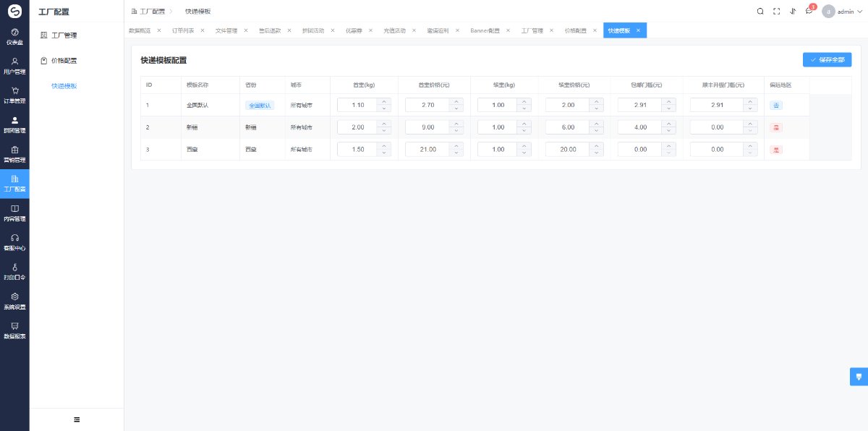
Task: Close the 数据概览 tab
Action: [158, 30]
